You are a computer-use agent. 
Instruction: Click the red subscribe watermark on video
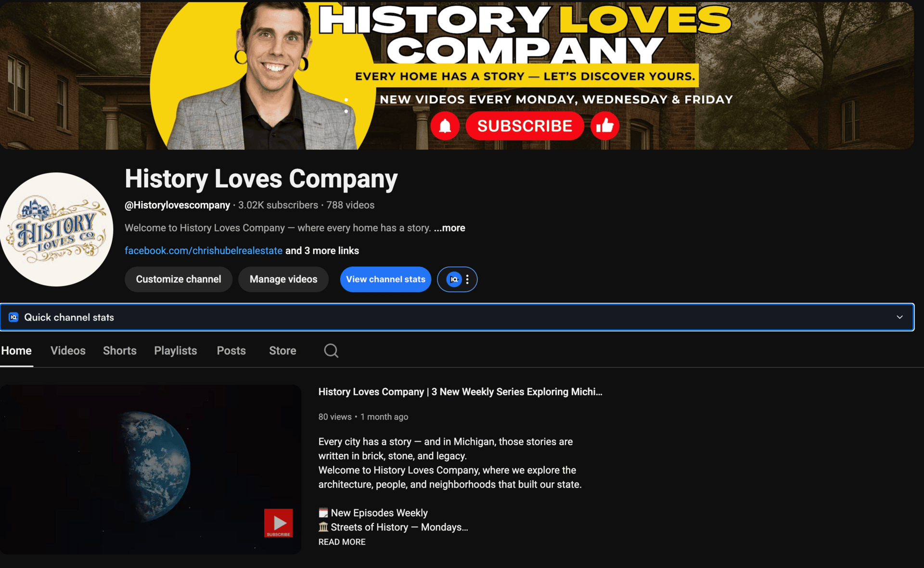click(278, 523)
